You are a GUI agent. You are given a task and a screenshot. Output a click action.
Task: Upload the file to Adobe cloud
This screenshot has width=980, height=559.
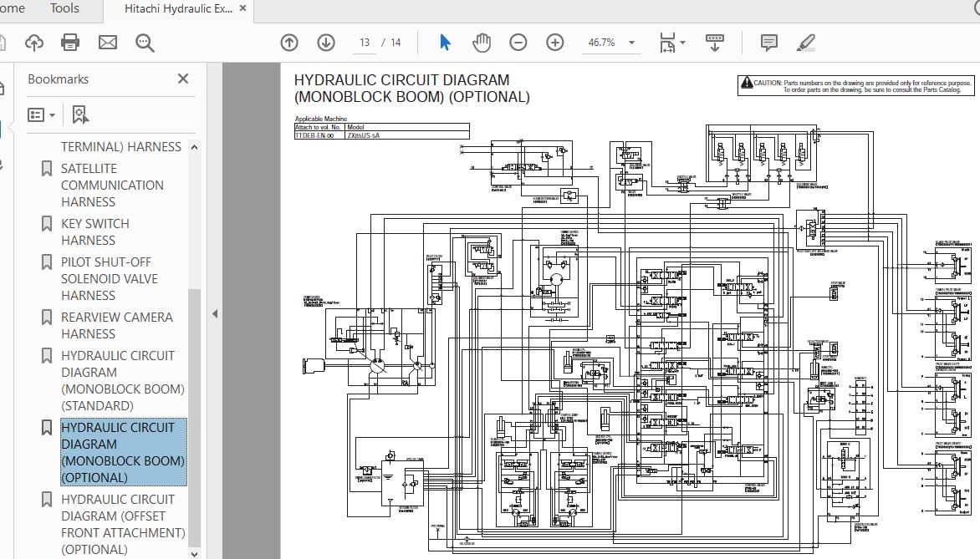coord(34,42)
